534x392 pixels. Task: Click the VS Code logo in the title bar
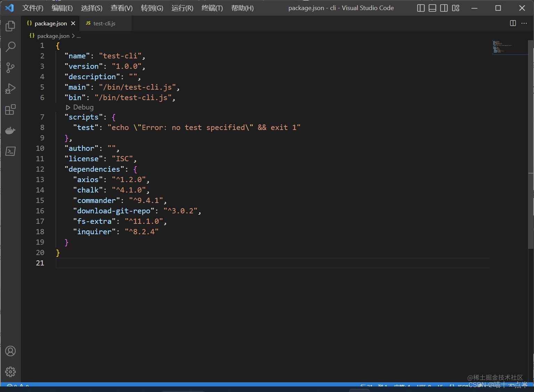click(x=9, y=8)
